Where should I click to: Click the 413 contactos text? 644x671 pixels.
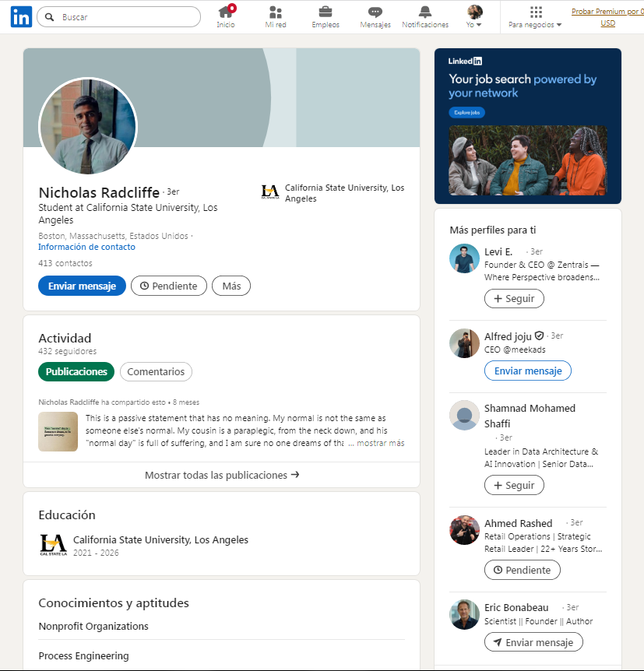pyautogui.click(x=65, y=263)
